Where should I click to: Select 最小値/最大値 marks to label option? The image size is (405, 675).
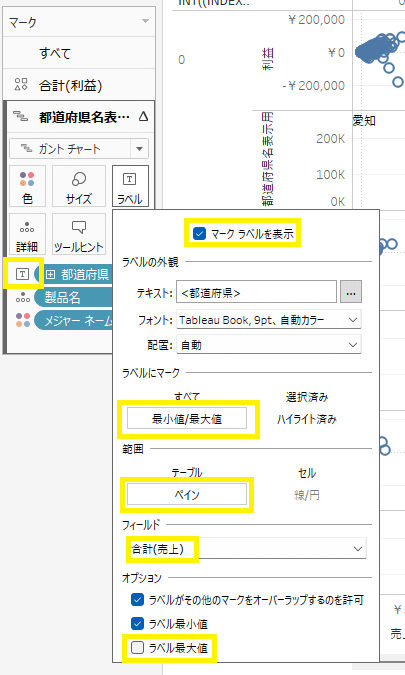click(187, 418)
